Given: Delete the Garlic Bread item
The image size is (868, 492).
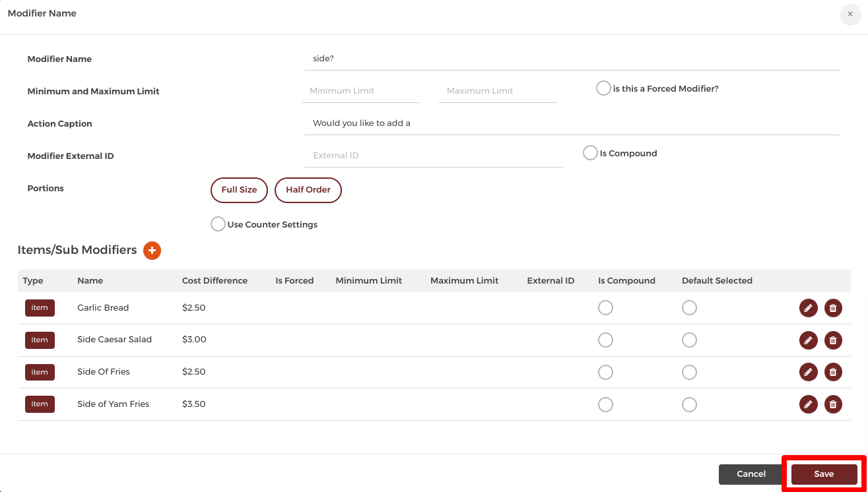Looking at the screenshot, I should [833, 308].
